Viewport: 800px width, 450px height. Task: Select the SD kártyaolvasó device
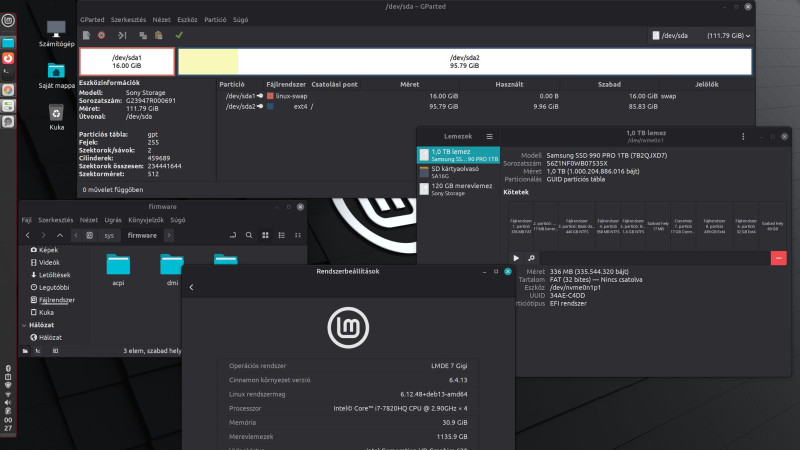point(458,172)
